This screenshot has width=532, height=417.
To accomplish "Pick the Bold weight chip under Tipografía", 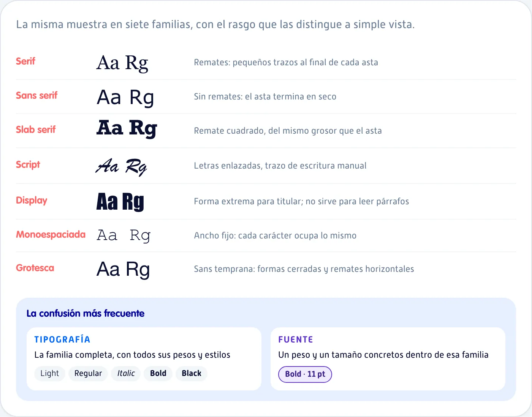I will point(158,373).
